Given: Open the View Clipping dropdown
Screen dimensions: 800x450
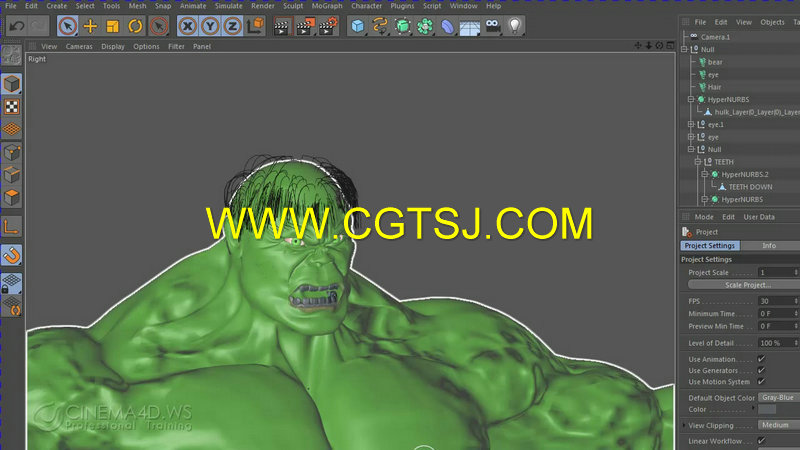Looking at the screenshot, I should [779, 426].
